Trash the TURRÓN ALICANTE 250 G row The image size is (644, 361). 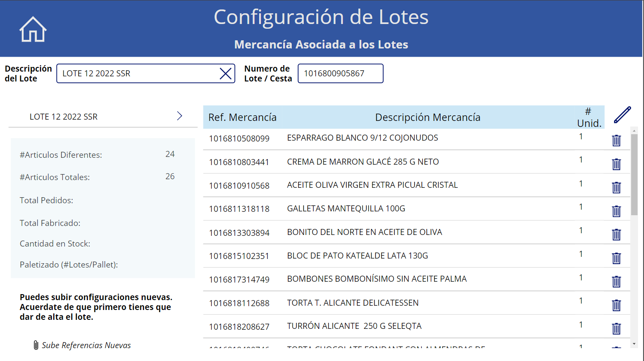tap(616, 329)
